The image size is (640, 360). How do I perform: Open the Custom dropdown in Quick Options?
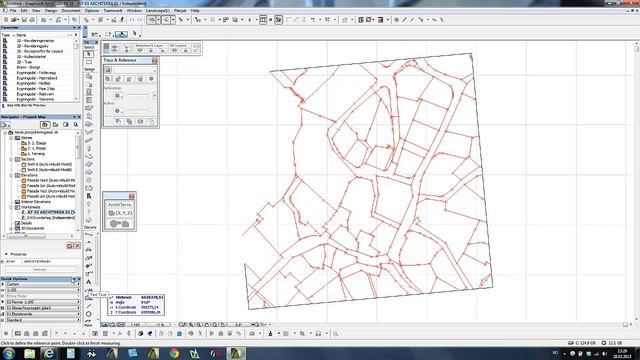tap(43, 284)
